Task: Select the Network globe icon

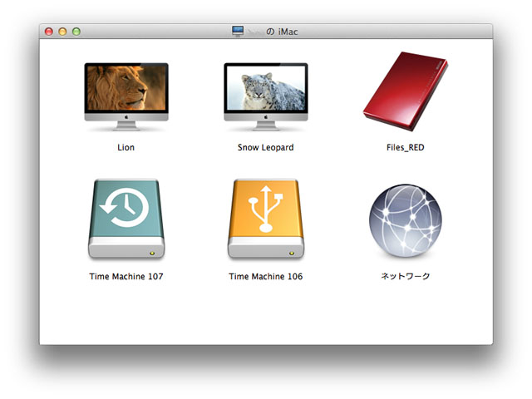Action: coord(406,220)
